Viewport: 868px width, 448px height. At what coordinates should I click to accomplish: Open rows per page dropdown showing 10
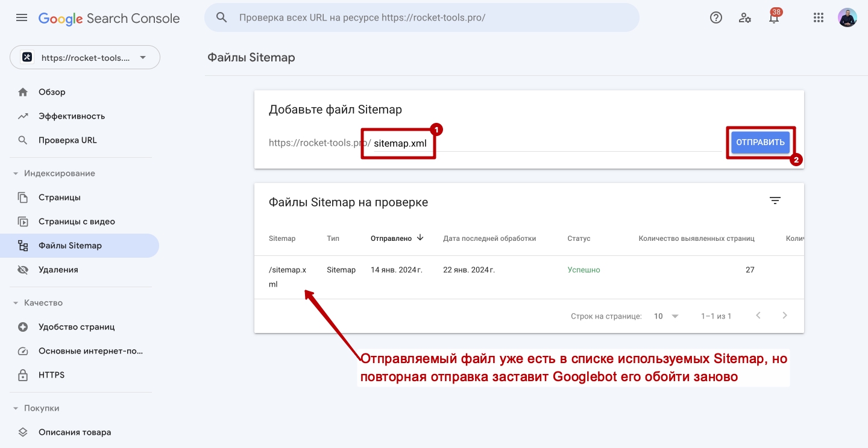tap(666, 316)
